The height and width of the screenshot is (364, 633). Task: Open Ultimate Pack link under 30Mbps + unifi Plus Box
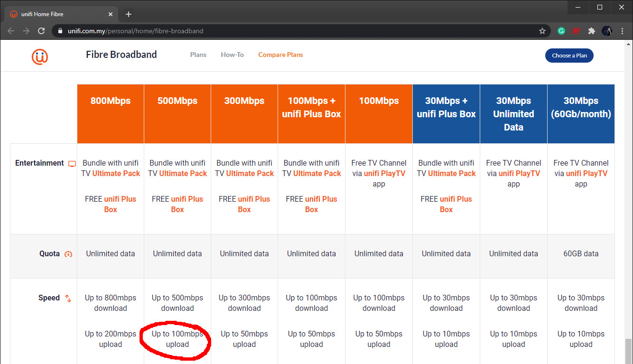(452, 173)
